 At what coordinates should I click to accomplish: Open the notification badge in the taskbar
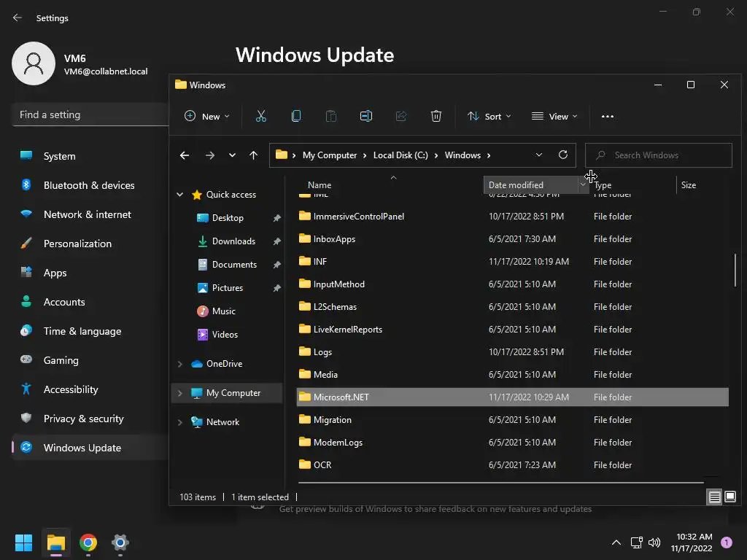[x=727, y=542]
